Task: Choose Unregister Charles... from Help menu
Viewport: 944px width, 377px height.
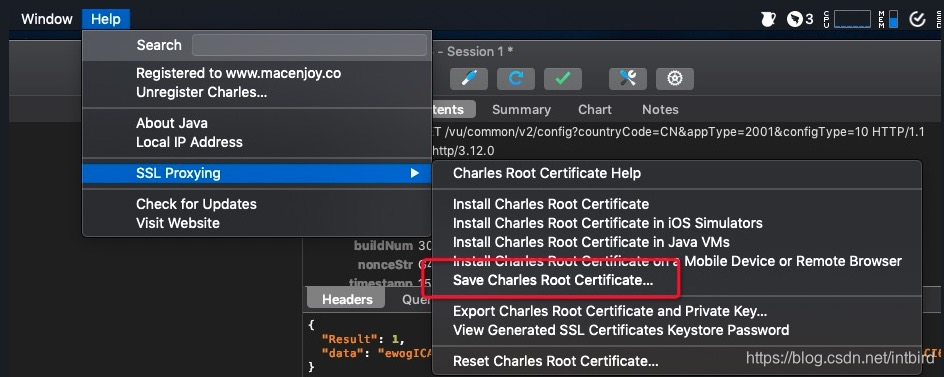Action: click(x=201, y=93)
